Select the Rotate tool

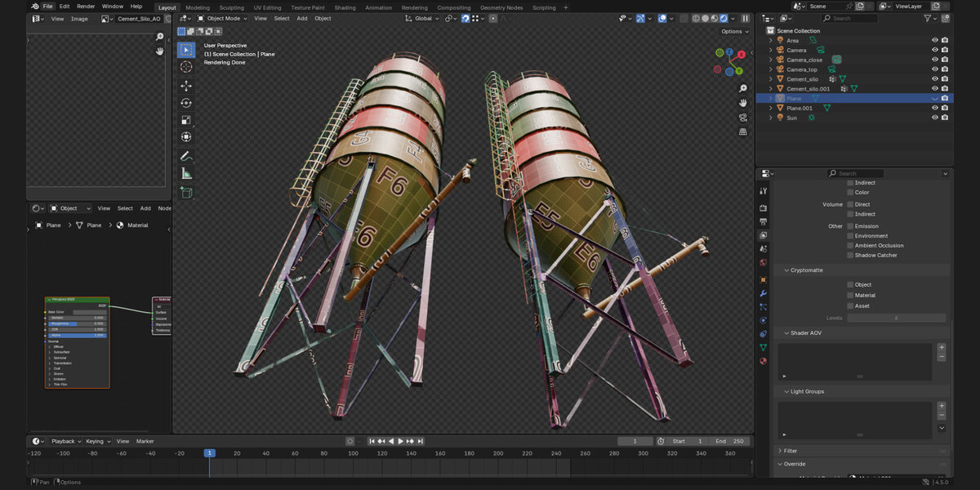pyautogui.click(x=186, y=103)
